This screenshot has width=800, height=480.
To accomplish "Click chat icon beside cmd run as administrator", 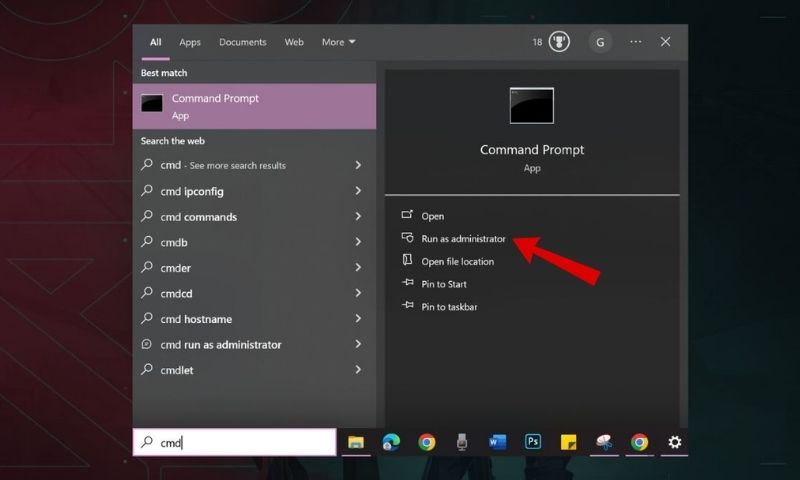I will 146,344.
